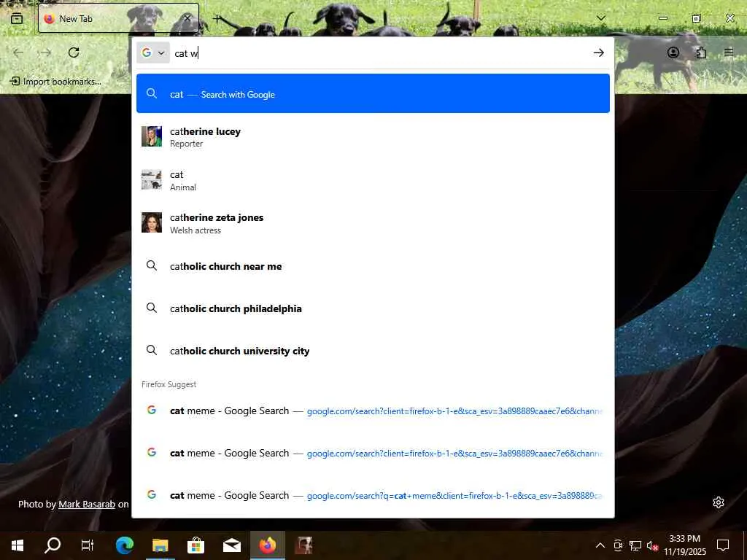Click the catherine lucey thumbnail photo
Viewport: 747px width, 560px height.
[152, 136]
